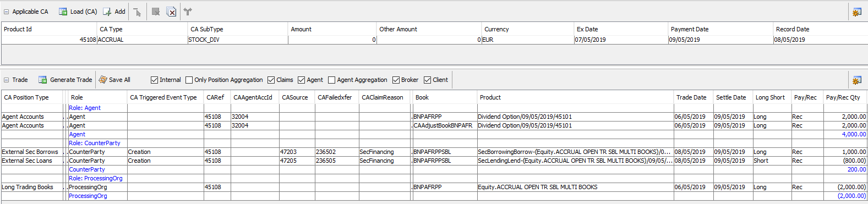This screenshot has height=204, width=868.
Task: Click the CA Type column header
Action: [x=142, y=29]
